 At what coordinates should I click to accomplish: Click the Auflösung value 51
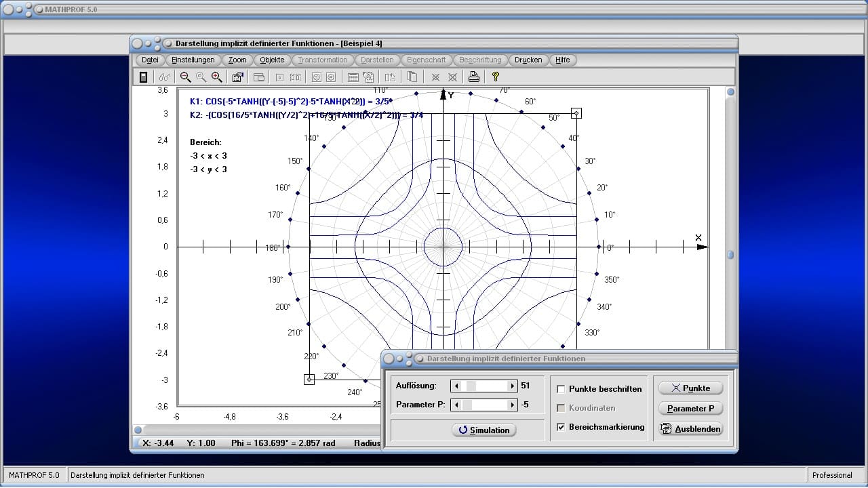(525, 386)
